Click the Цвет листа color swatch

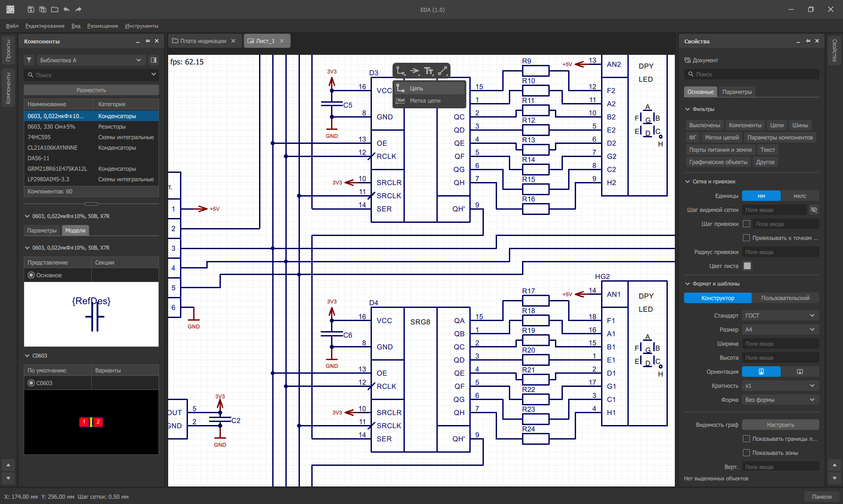747,266
